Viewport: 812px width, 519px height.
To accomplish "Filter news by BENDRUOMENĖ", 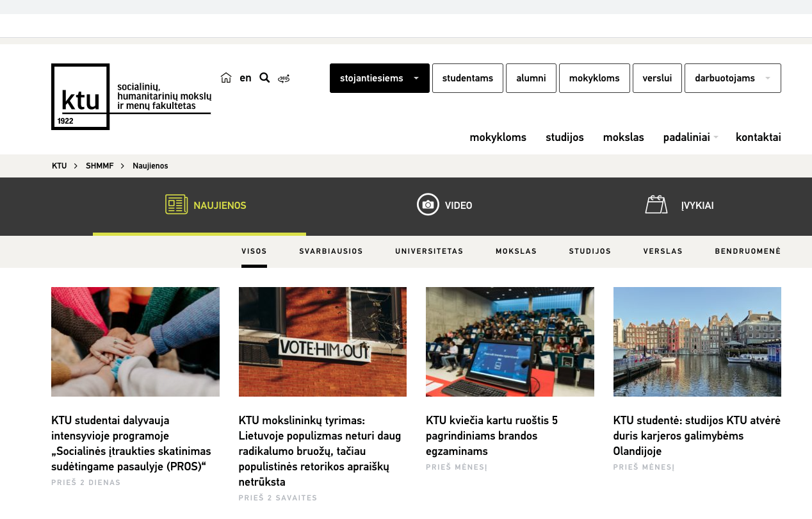I will [x=748, y=251].
